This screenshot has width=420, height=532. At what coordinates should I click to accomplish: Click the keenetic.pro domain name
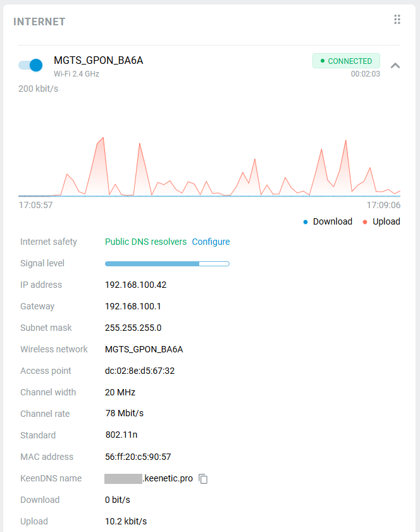pos(168,478)
